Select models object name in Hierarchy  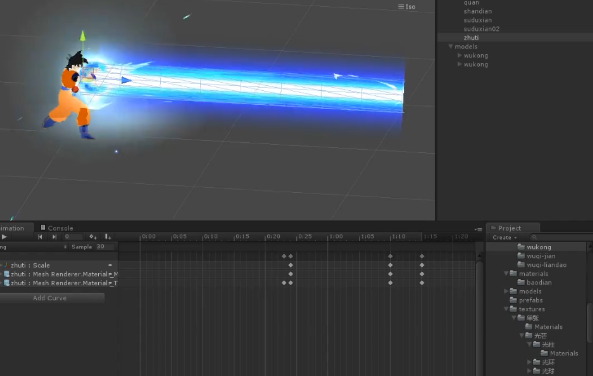(x=466, y=47)
